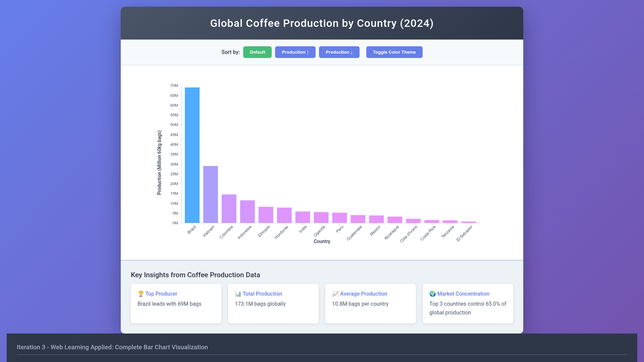Click bar chart icon beside Total Production
This screenshot has height=362, width=644.
click(x=238, y=294)
